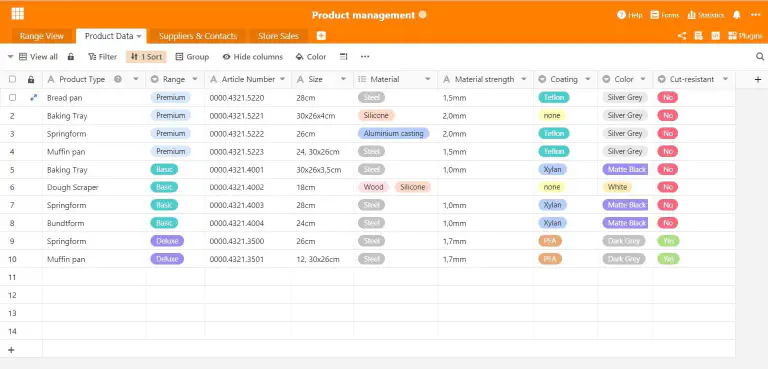Expand the Material column header dropdown

[428, 79]
